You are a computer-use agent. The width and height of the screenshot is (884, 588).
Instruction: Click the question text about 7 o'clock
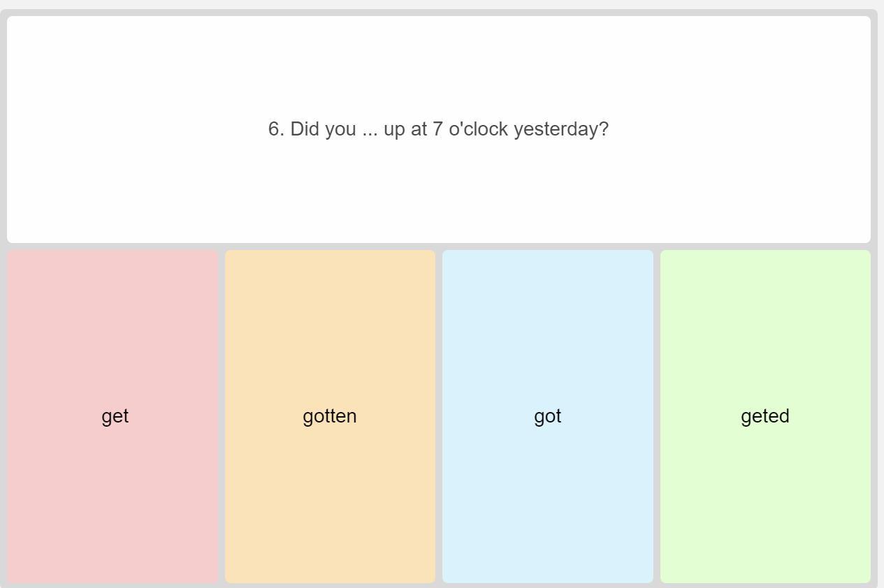[438, 129]
